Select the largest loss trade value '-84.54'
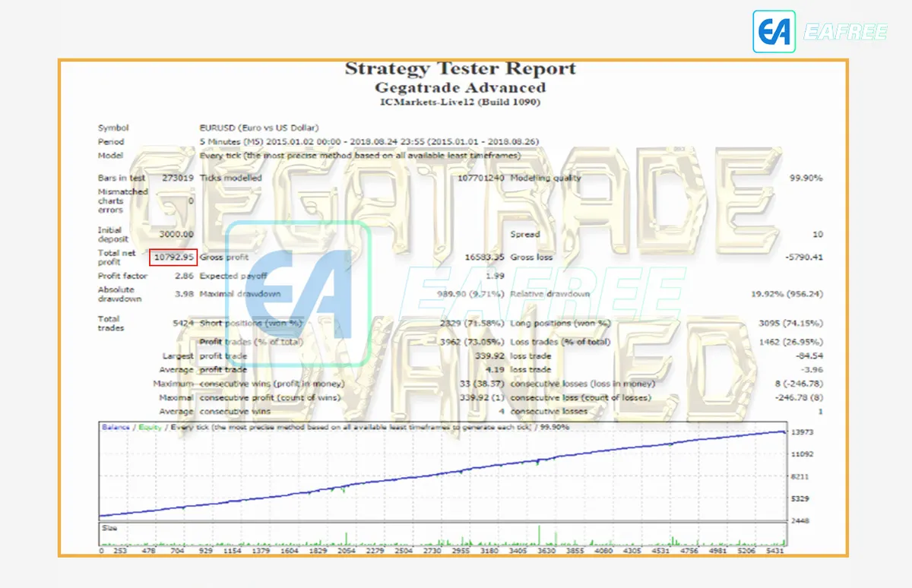Image resolution: width=912 pixels, height=588 pixels. pyautogui.click(x=809, y=356)
